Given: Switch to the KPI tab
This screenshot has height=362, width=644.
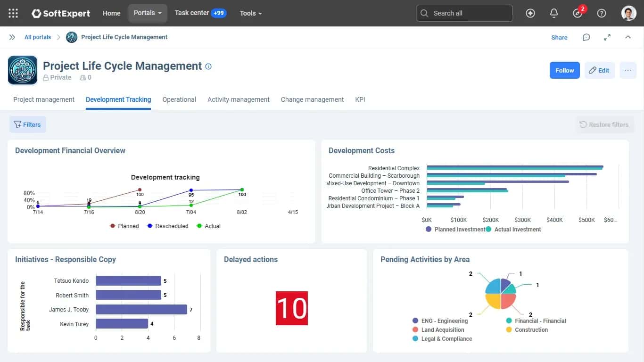Looking at the screenshot, I should click(360, 99).
